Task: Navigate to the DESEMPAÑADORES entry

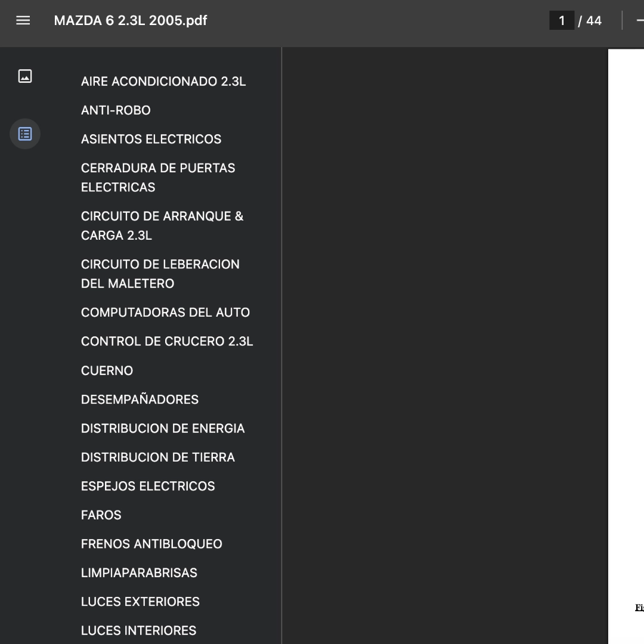Action: point(140,399)
